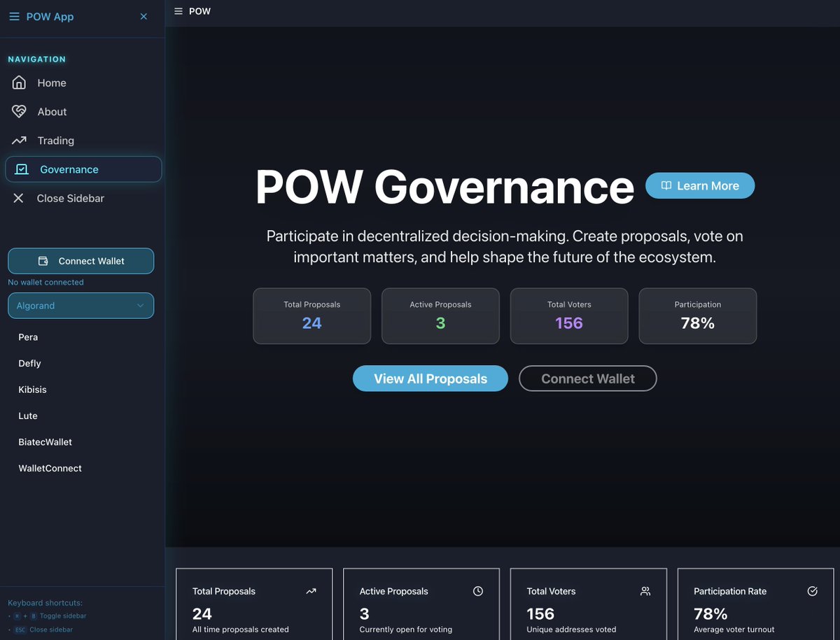Image resolution: width=840 pixels, height=640 pixels.
Task: Click the people icon on the Total Voters card
Action: coord(645,591)
